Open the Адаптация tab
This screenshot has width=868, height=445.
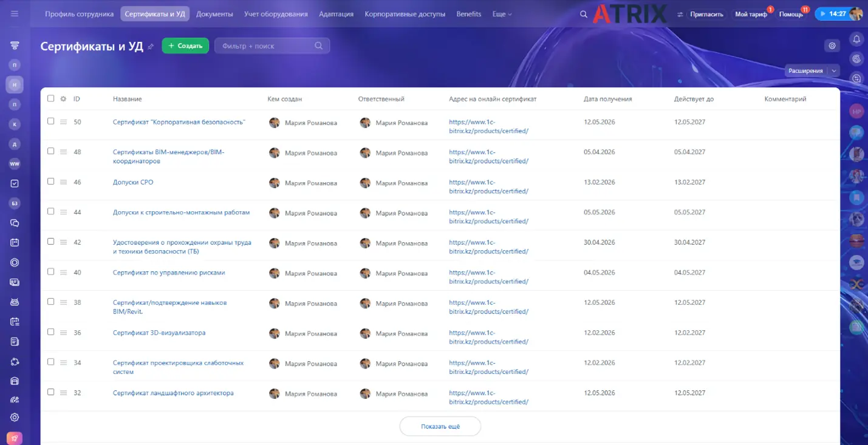coord(336,14)
